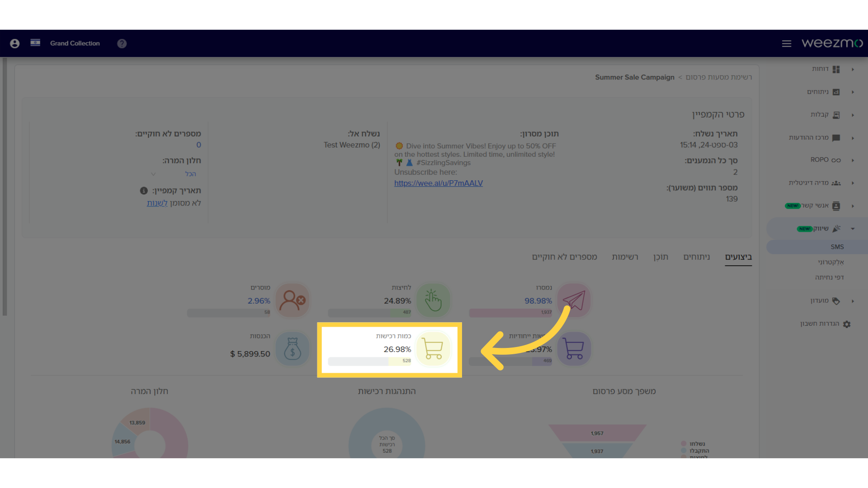Click the 14,856 donut chart label
The height and width of the screenshot is (488, 868).
point(122,442)
